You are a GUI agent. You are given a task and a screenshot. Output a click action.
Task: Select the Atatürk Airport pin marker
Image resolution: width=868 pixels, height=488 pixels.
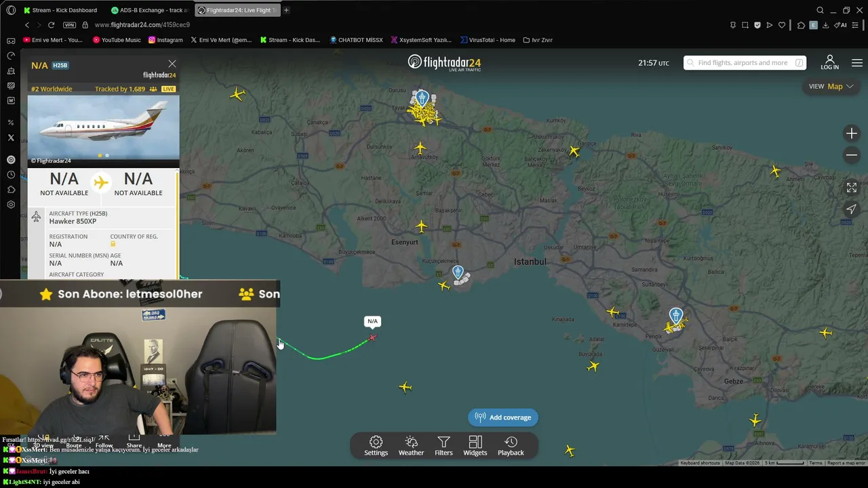pos(458,272)
